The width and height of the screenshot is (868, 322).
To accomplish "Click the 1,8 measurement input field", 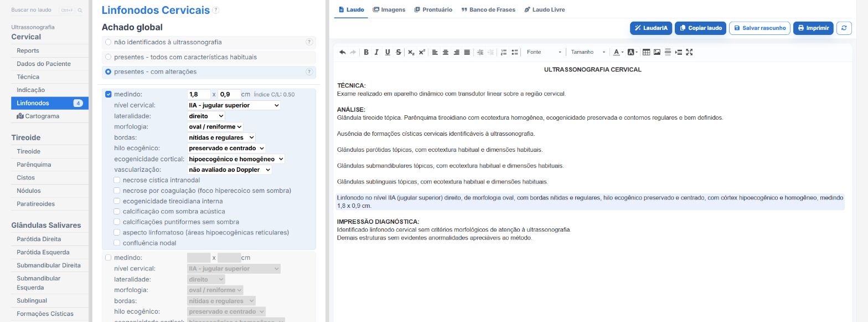I will (x=199, y=94).
